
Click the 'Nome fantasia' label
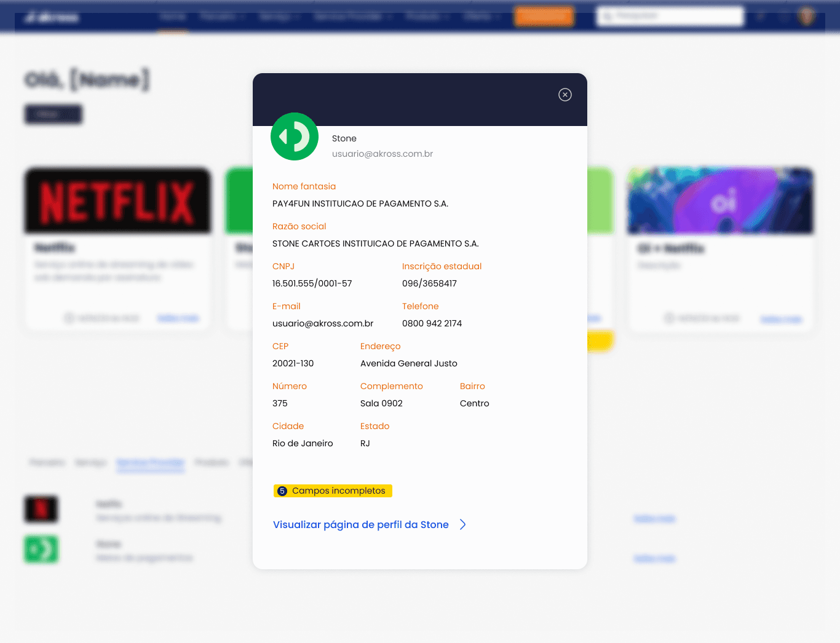(x=304, y=186)
